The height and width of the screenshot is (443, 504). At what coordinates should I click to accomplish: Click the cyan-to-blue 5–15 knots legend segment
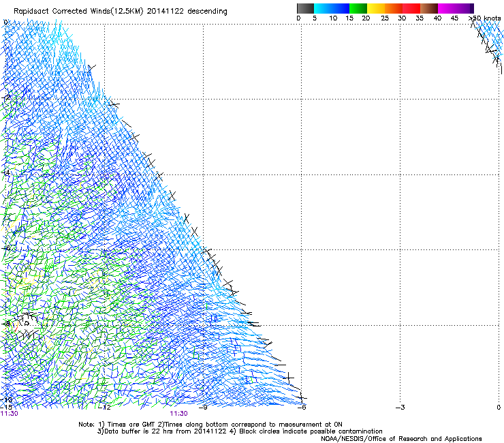pyautogui.click(x=332, y=8)
